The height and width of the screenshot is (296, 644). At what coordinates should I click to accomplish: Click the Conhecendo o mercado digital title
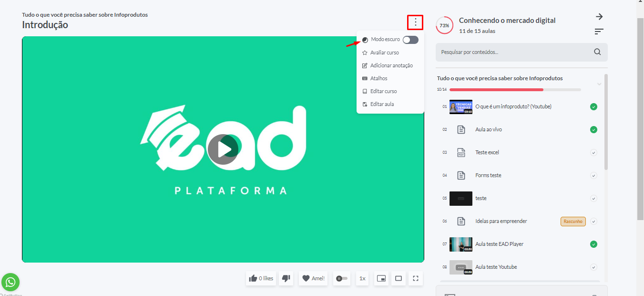(x=507, y=21)
